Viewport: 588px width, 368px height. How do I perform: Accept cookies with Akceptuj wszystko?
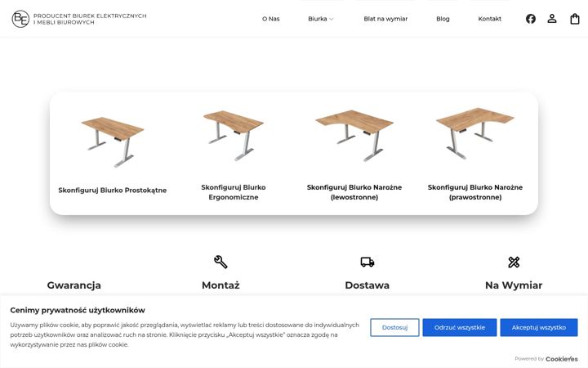538,327
